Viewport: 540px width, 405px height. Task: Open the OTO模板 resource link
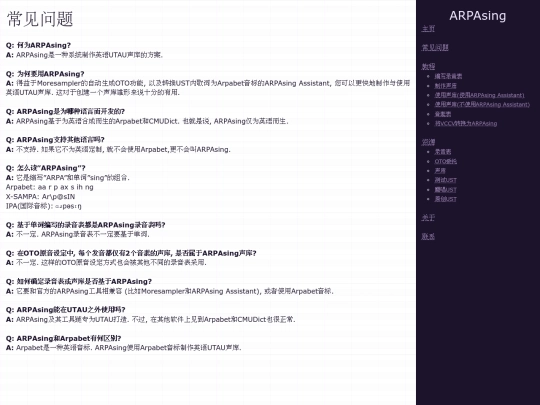(446, 161)
